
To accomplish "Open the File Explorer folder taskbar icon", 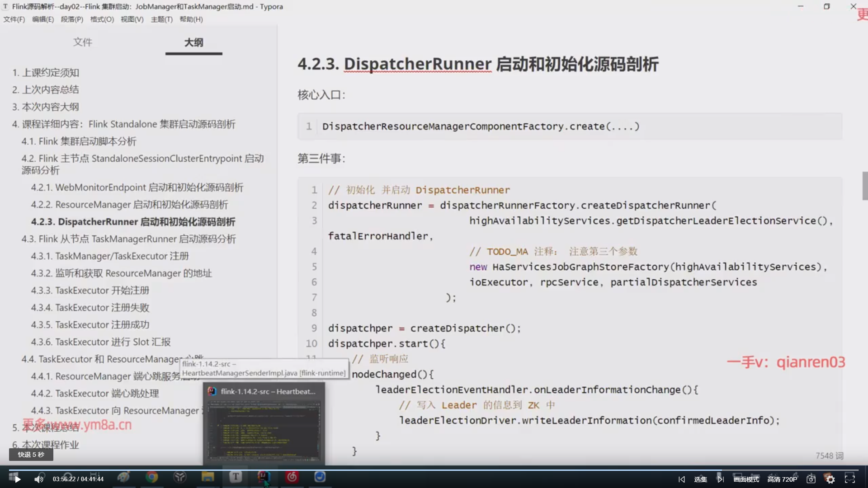I will (208, 477).
